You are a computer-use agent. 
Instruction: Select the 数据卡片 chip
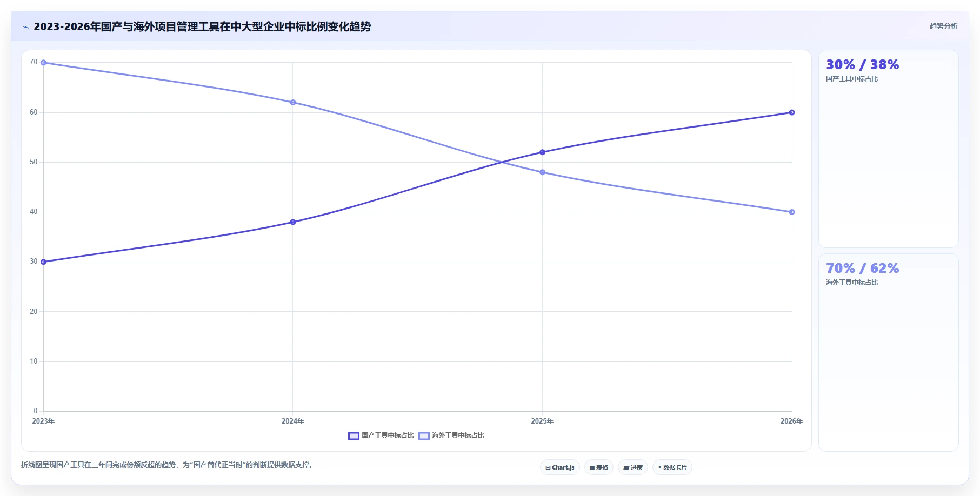pyautogui.click(x=672, y=467)
